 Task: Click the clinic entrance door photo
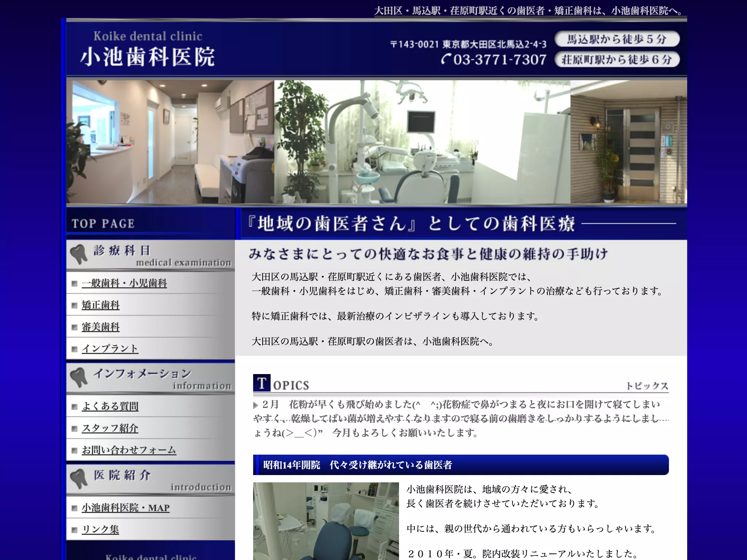(x=629, y=142)
